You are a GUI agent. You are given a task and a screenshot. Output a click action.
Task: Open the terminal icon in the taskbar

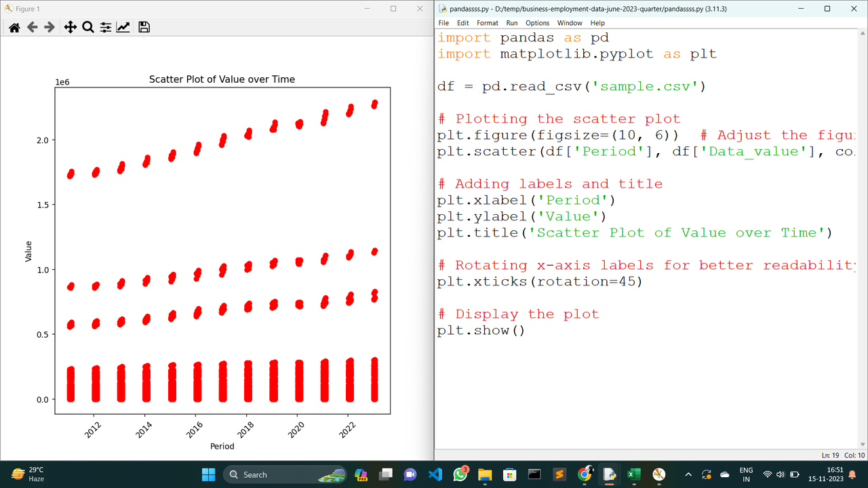tap(534, 474)
